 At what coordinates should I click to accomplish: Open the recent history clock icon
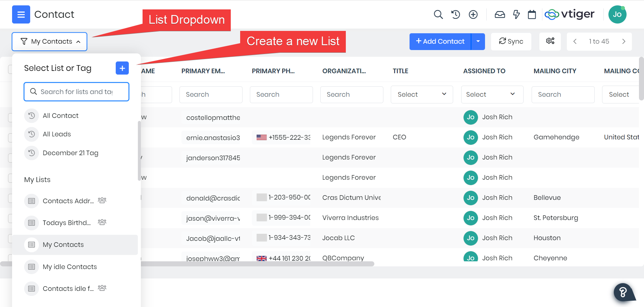pyautogui.click(x=455, y=14)
